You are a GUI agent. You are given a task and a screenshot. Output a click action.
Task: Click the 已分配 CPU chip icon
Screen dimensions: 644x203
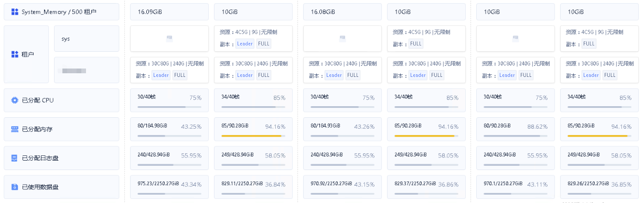click(15, 100)
